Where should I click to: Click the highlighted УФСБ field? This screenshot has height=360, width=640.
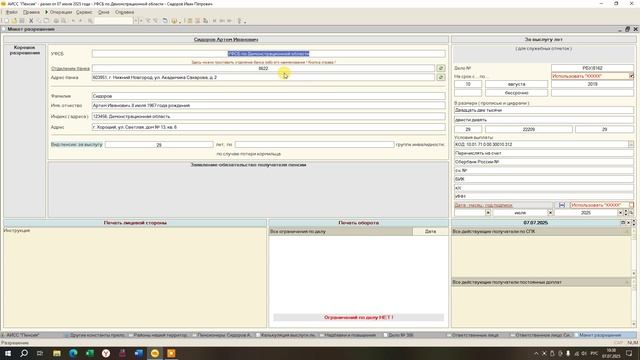click(269, 53)
